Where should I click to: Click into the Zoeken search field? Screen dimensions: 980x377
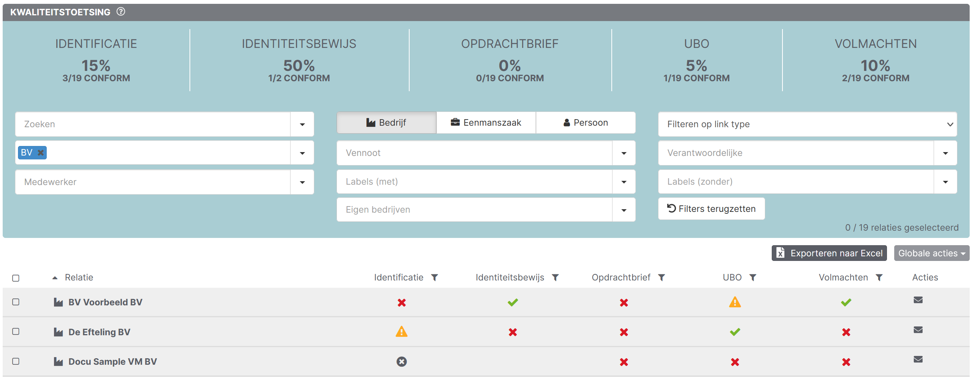[x=153, y=124]
